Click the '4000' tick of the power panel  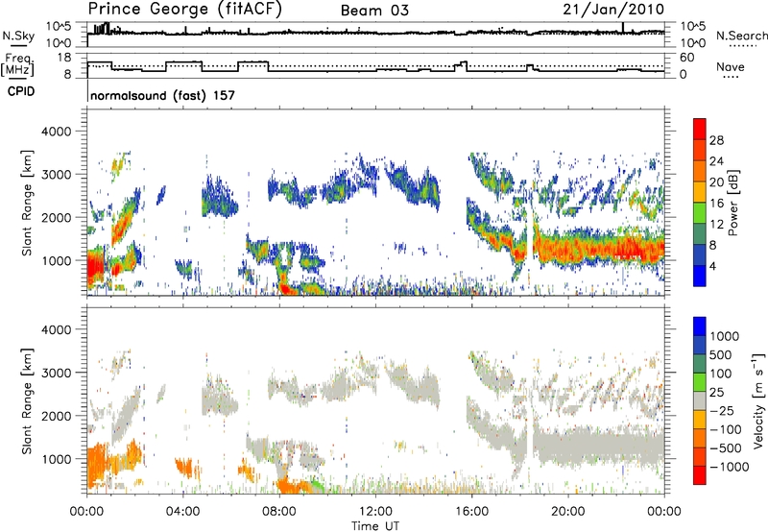56,132
